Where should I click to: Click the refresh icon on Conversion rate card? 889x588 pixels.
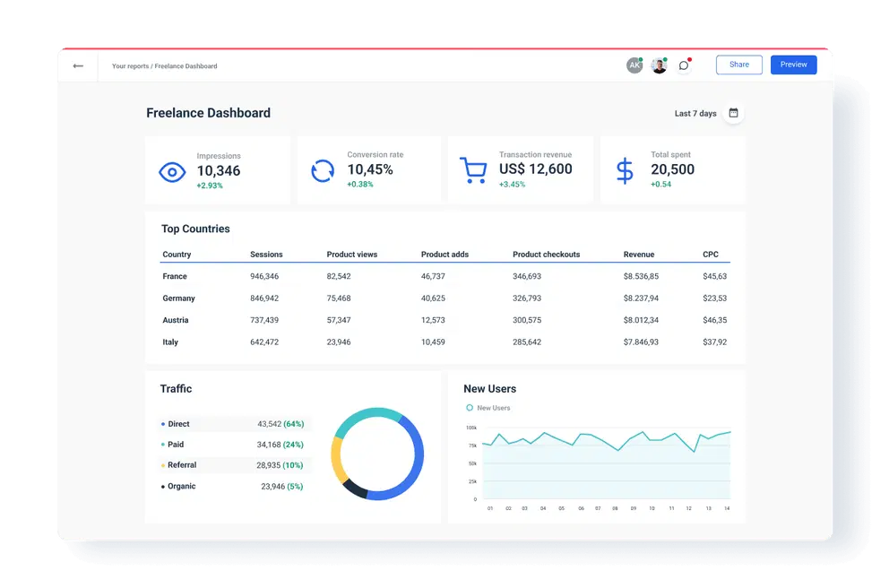(x=323, y=169)
